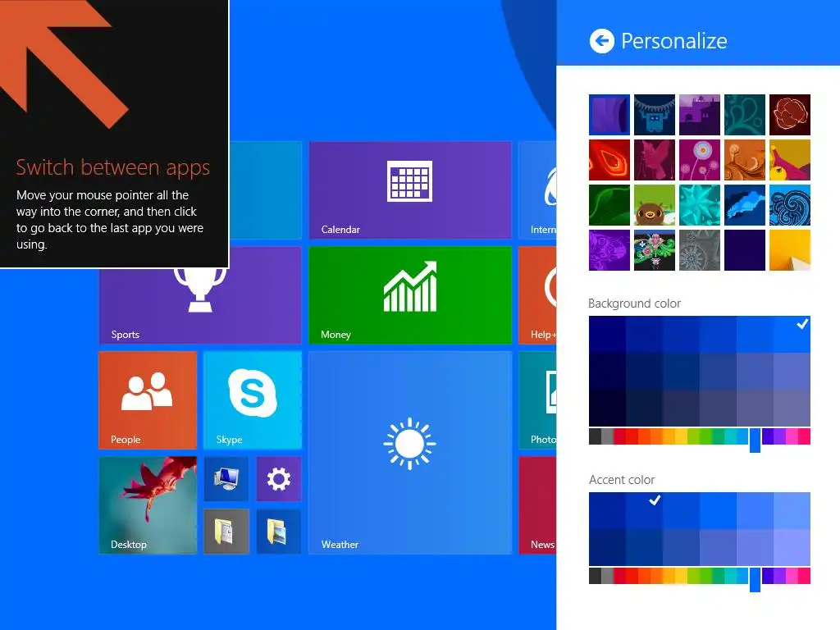
Task: Click the Background color label
Action: tap(634, 304)
